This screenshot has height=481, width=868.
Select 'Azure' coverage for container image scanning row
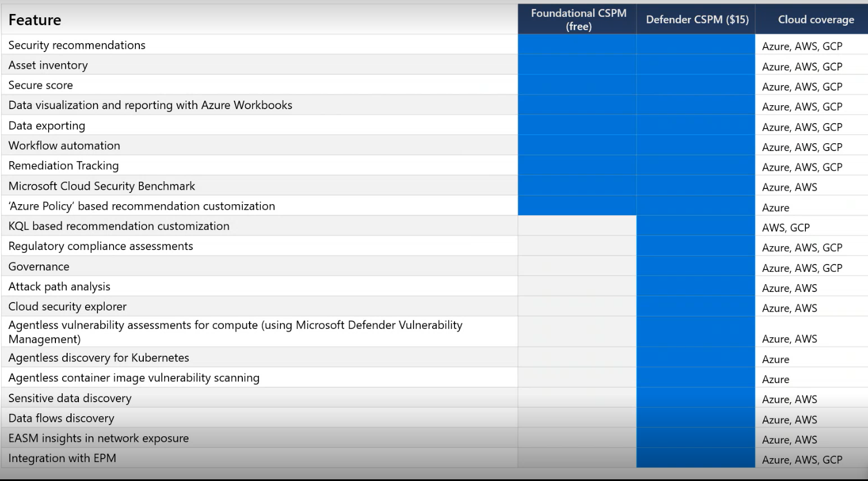(776, 379)
